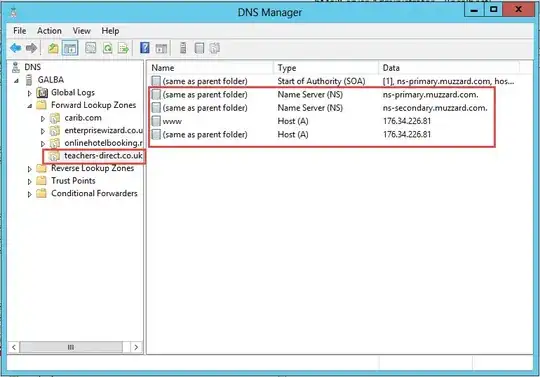Screen dimensions: 540x377
Task: Expand the Global Logs node
Action: tap(30, 93)
